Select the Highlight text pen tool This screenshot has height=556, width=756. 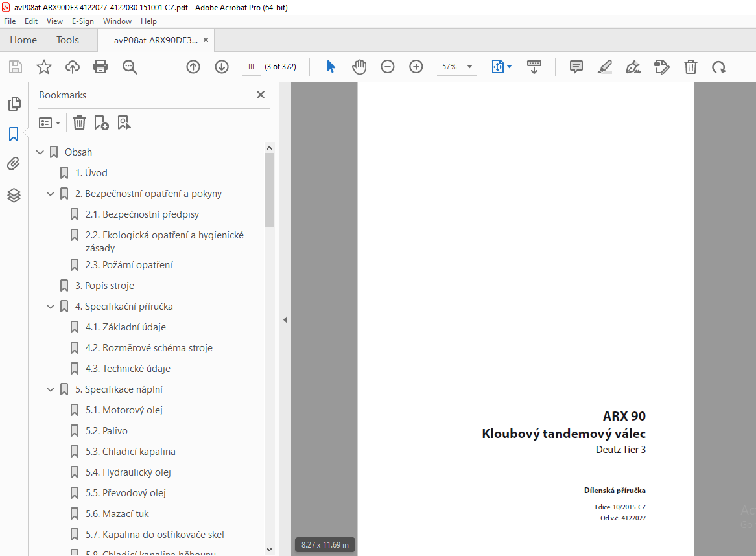click(605, 67)
